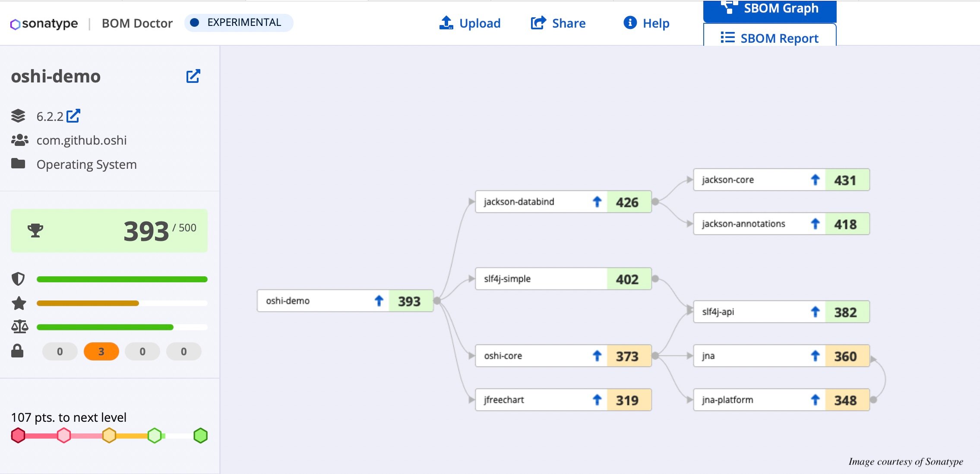This screenshot has width=980, height=474.
Task: Expand oshi-core node's dependency connector dot
Action: click(655, 356)
